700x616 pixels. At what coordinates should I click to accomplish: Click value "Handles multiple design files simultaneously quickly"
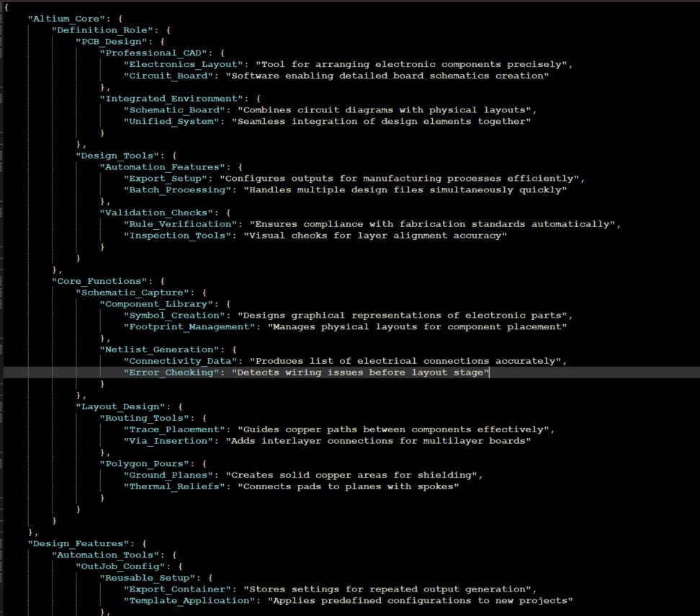[x=405, y=190]
